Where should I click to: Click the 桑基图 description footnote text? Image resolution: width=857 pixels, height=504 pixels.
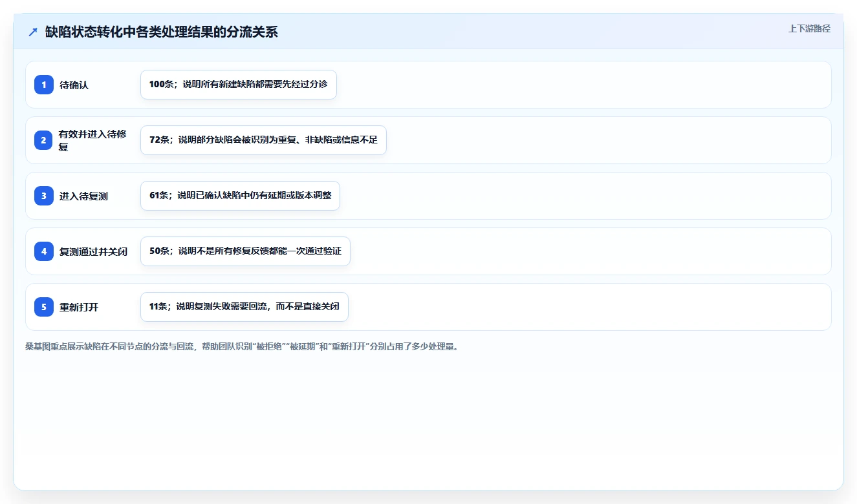[243, 346]
